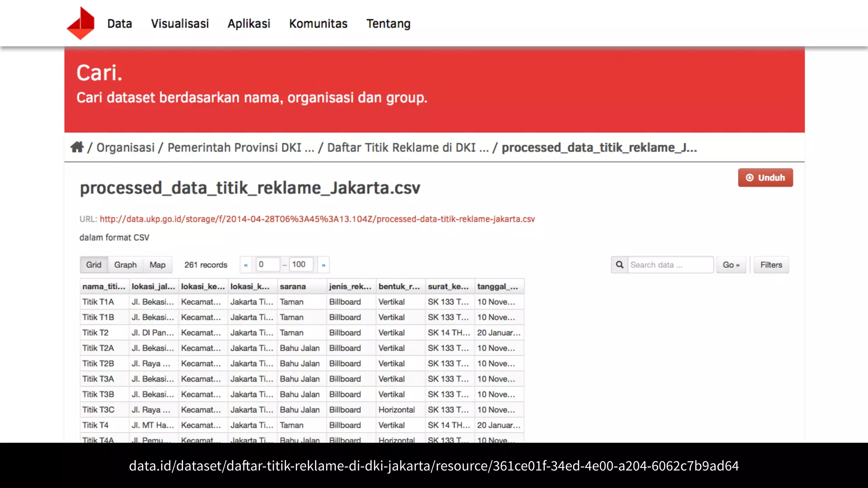Switch to the Graph view
This screenshot has height=488, width=868.
(125, 265)
